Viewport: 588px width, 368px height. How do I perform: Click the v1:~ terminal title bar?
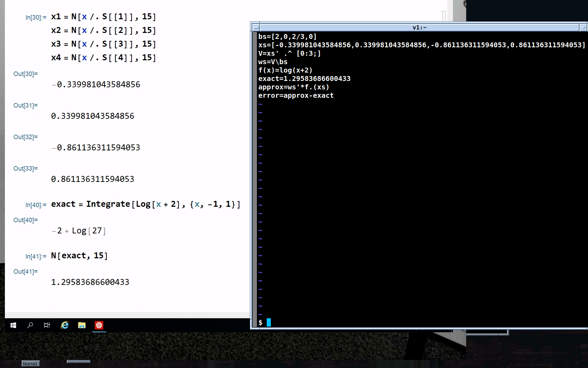coord(419,27)
